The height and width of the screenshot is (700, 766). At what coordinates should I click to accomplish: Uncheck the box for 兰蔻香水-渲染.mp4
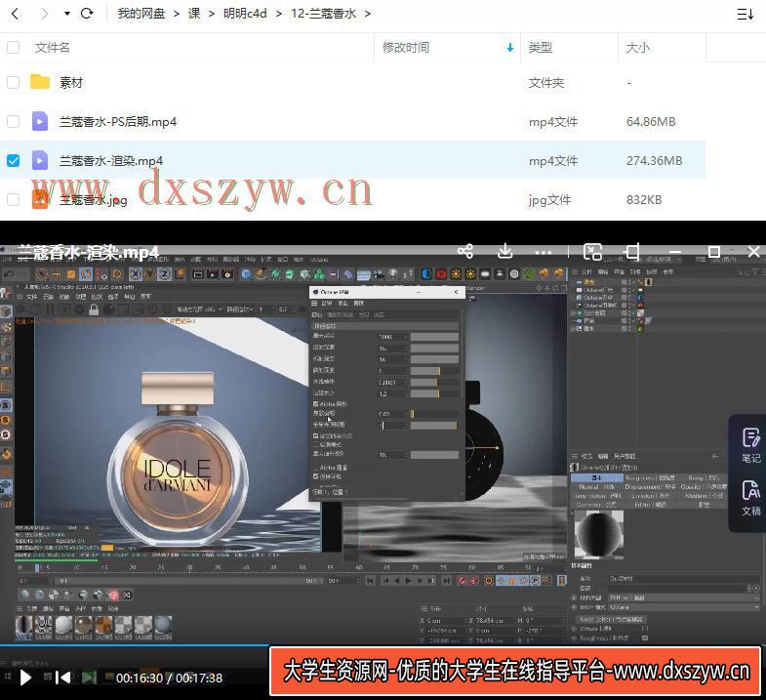point(14,160)
